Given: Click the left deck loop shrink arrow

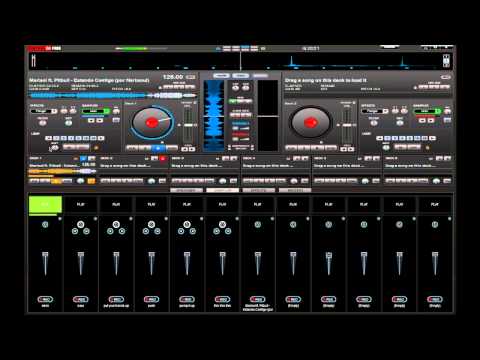Looking at the screenshot, I should point(49,138).
